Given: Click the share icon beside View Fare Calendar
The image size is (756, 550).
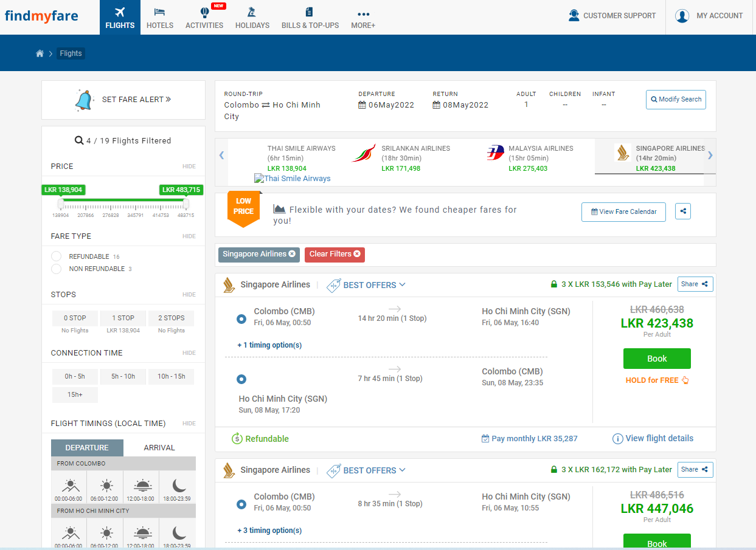Looking at the screenshot, I should click(x=683, y=211).
